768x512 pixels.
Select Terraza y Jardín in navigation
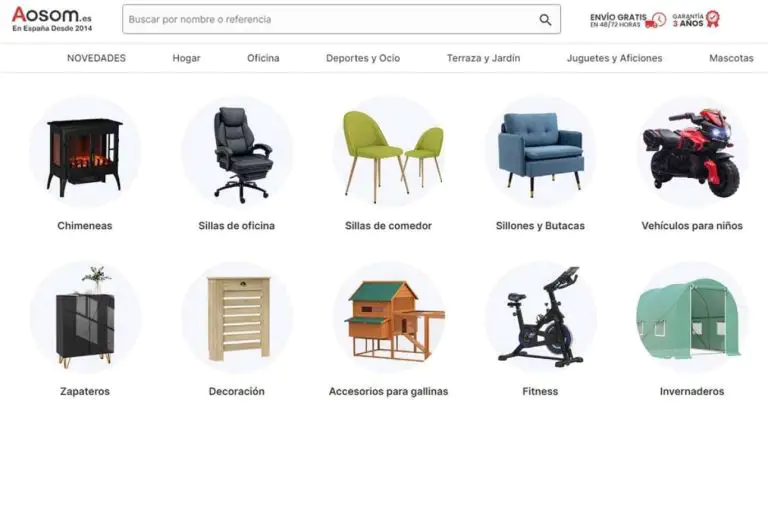483,58
